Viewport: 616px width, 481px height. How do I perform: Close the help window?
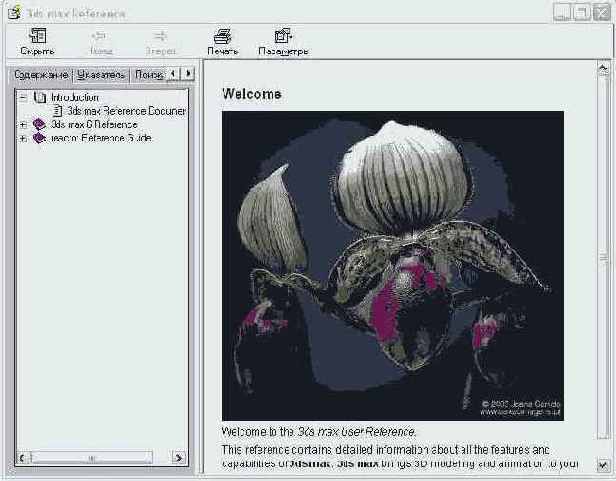[601, 13]
